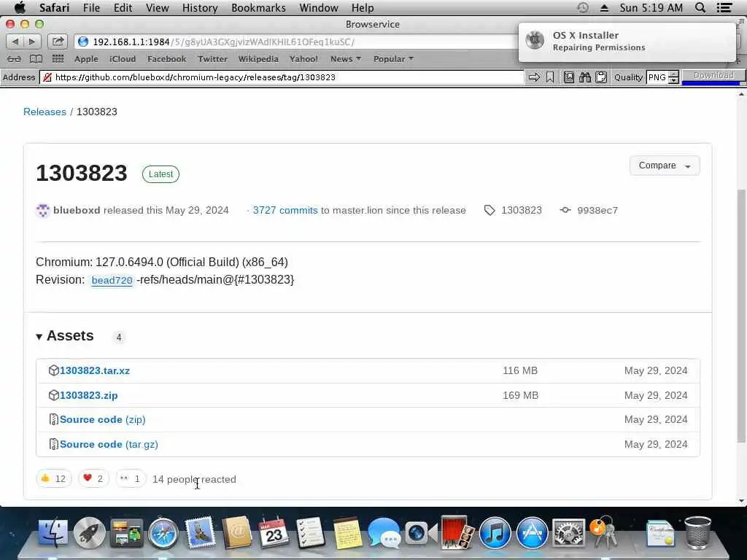
Task: Open the Edit menu
Action: [123, 7]
